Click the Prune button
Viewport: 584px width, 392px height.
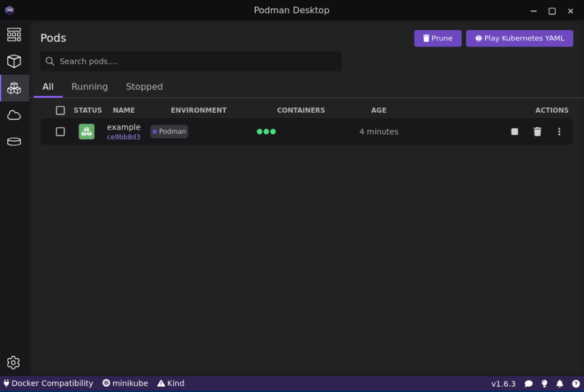click(x=437, y=39)
